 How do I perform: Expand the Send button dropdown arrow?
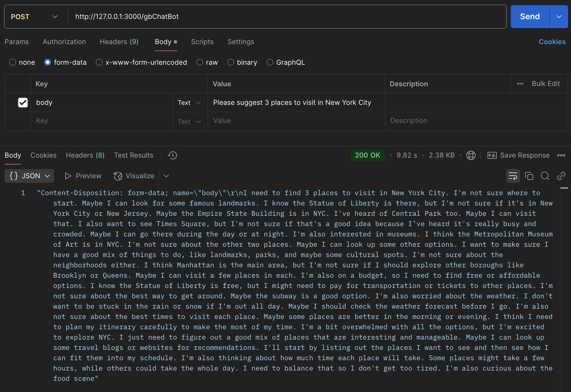click(559, 17)
